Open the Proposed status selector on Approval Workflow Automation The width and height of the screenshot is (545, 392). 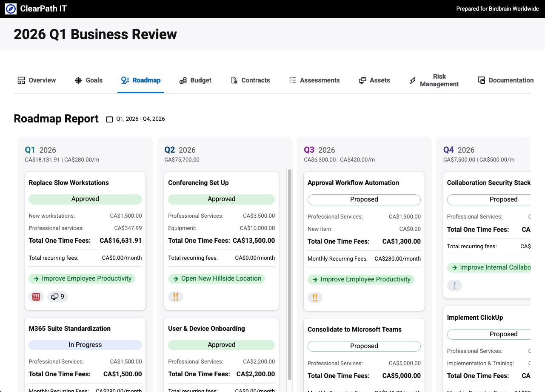[x=364, y=199]
